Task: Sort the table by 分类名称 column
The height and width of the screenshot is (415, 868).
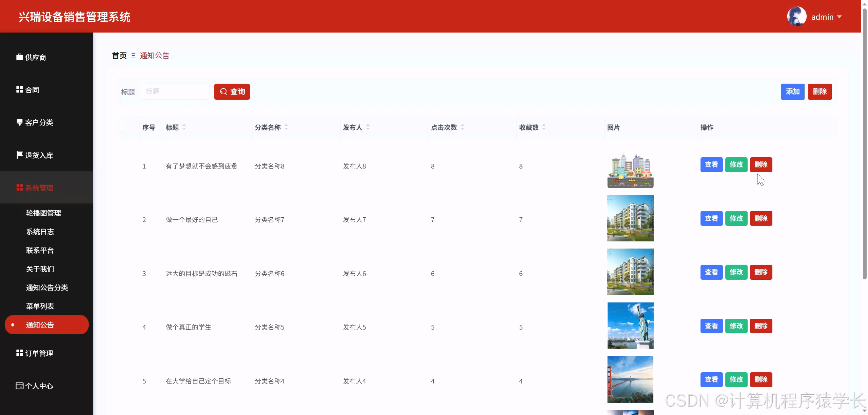Action: pyautogui.click(x=286, y=127)
